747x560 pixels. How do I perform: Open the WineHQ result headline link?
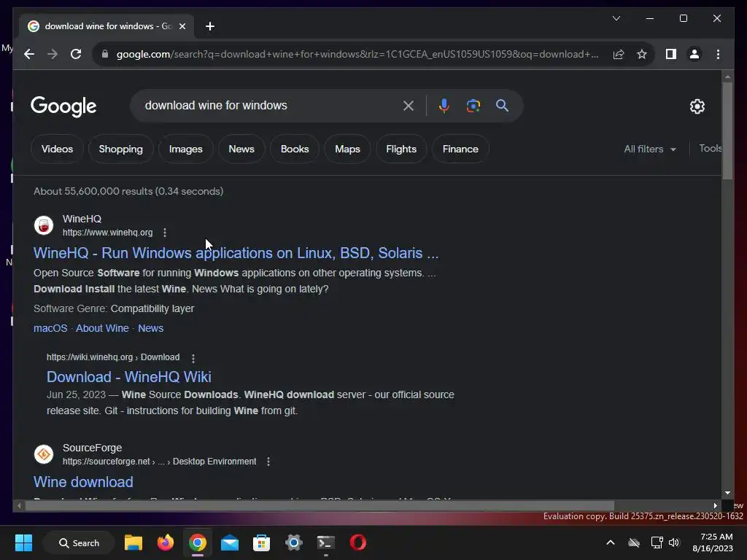[236, 253]
